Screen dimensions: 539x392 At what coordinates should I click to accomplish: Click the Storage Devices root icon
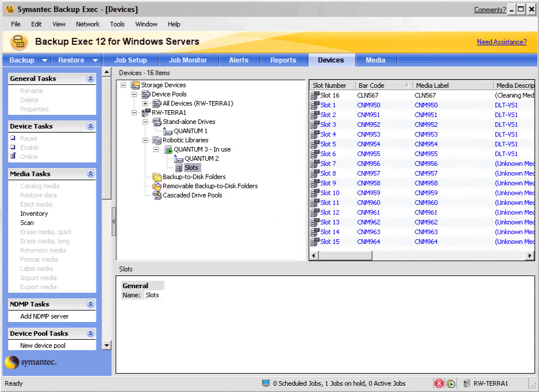coord(135,85)
